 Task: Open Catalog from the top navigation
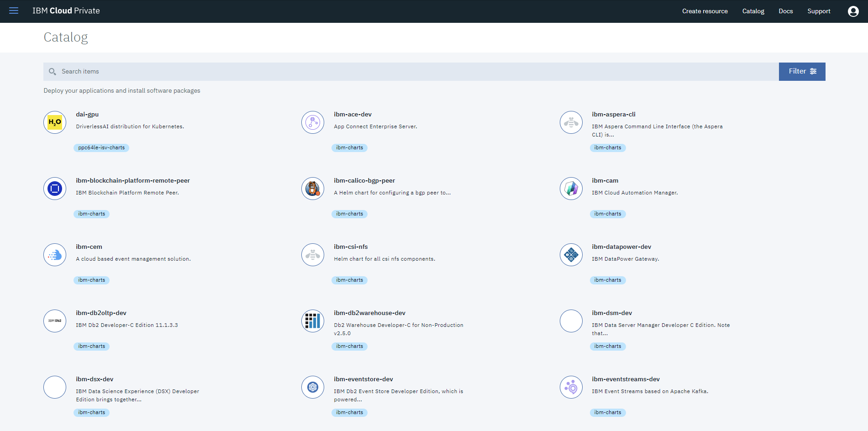(753, 11)
